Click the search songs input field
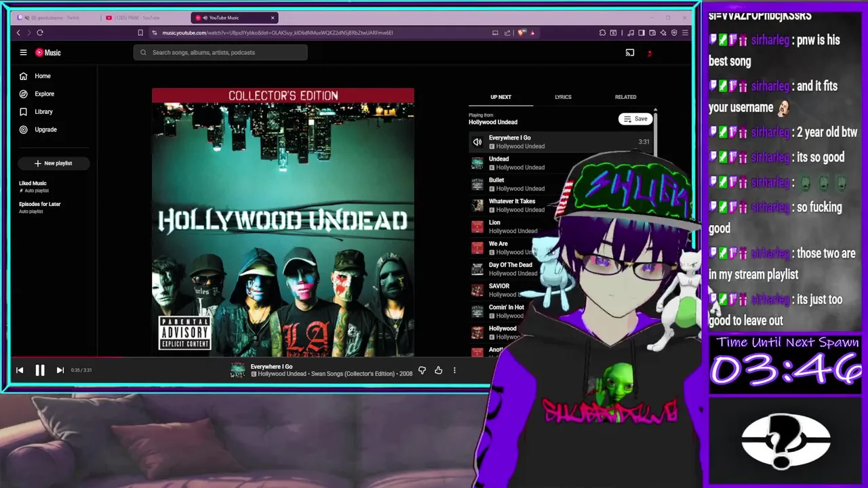Screen dimensions: 868x488 220,52
